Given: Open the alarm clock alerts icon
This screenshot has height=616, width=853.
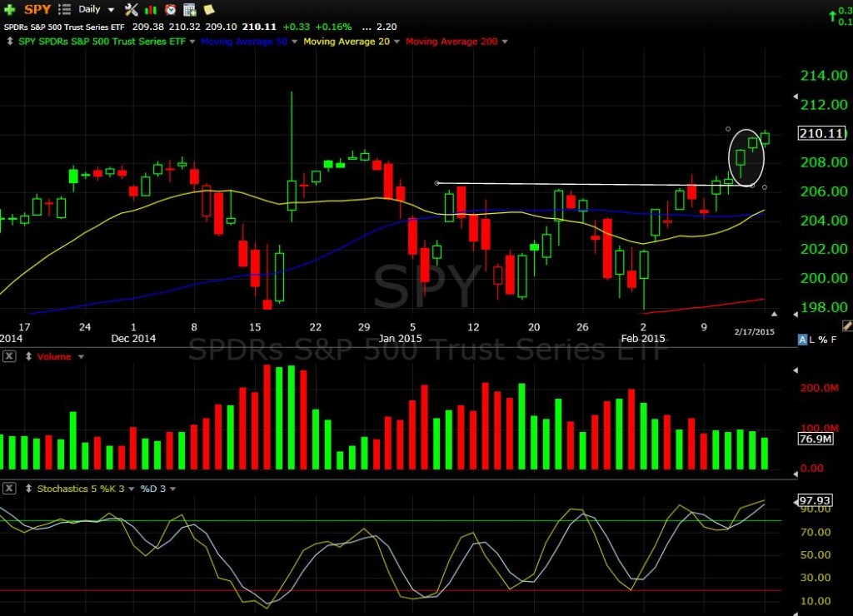Looking at the screenshot, I should pos(170,9).
